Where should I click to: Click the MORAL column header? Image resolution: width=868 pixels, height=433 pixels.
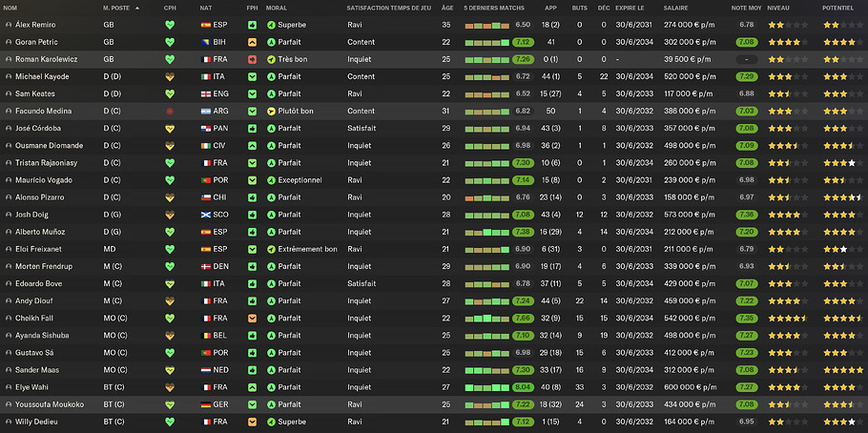(x=277, y=8)
